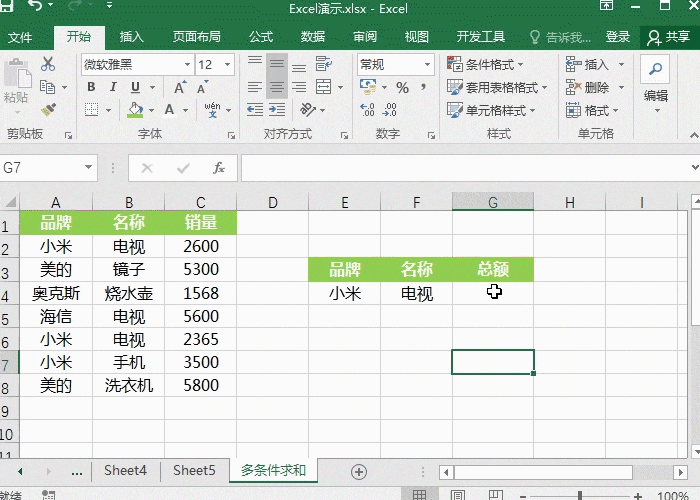The height and width of the screenshot is (500, 700).
Task: Increase font size with large A
Action: coord(179,87)
